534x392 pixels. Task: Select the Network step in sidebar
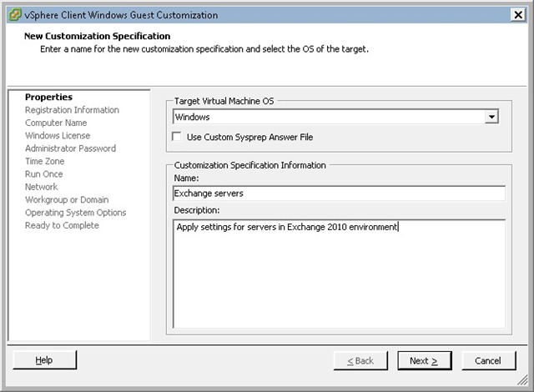pos(42,188)
